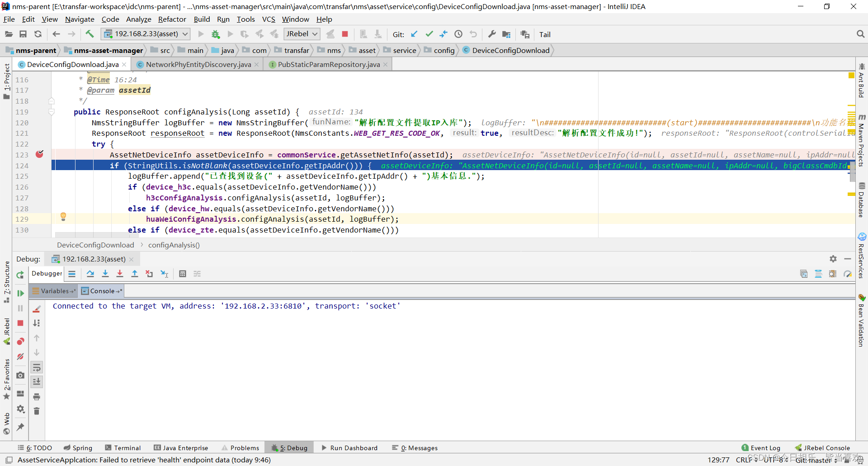The width and height of the screenshot is (868, 466).
Task: Open the JRebel Console
Action: click(x=822, y=448)
